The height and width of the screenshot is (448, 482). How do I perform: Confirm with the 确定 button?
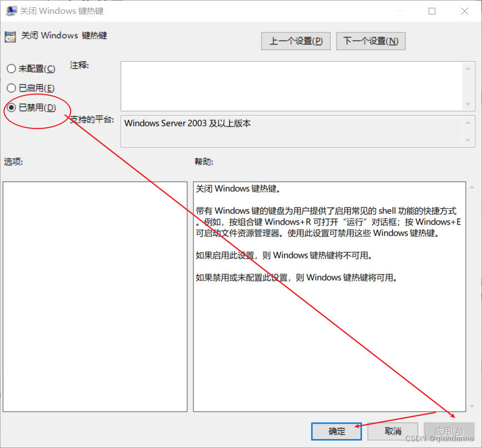(x=336, y=431)
